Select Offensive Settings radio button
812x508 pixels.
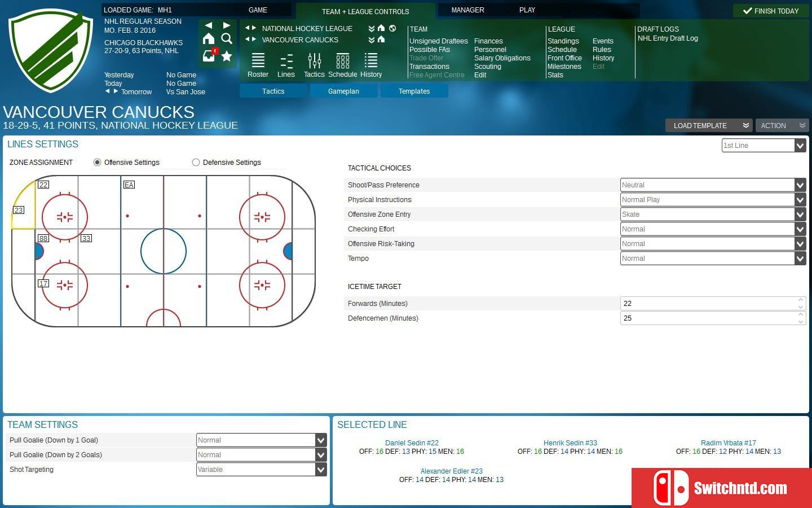point(97,162)
